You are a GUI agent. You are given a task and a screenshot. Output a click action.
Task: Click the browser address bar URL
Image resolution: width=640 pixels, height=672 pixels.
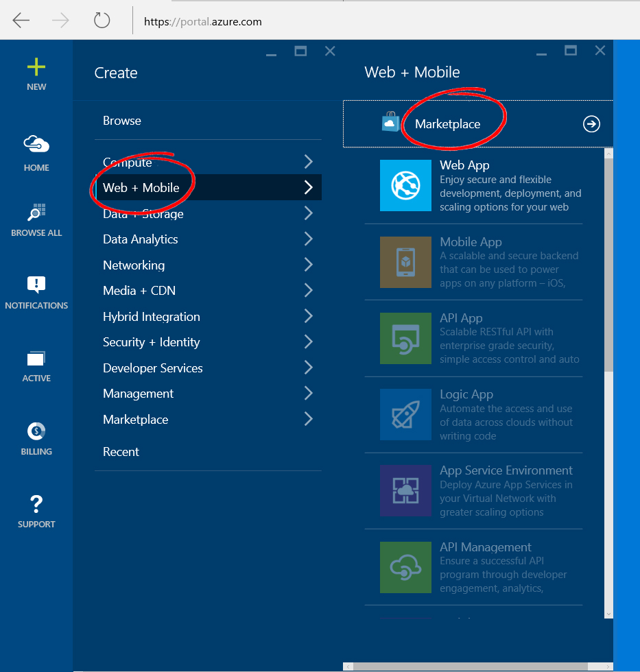click(203, 22)
